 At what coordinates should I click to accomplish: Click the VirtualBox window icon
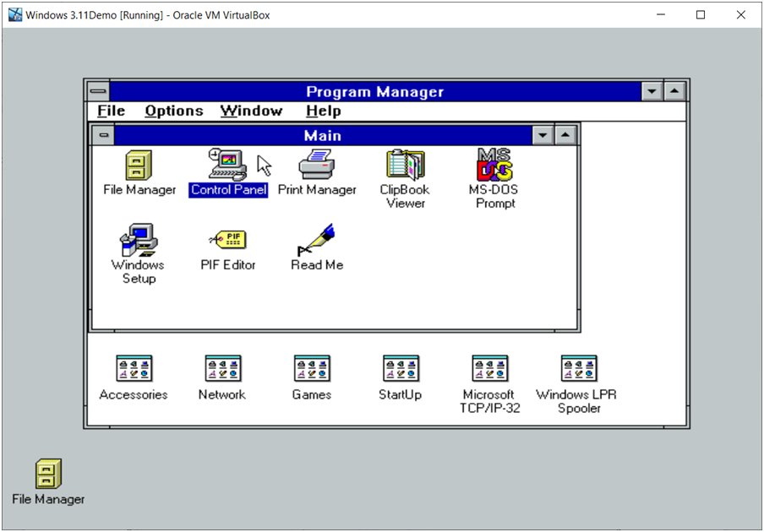(x=15, y=15)
